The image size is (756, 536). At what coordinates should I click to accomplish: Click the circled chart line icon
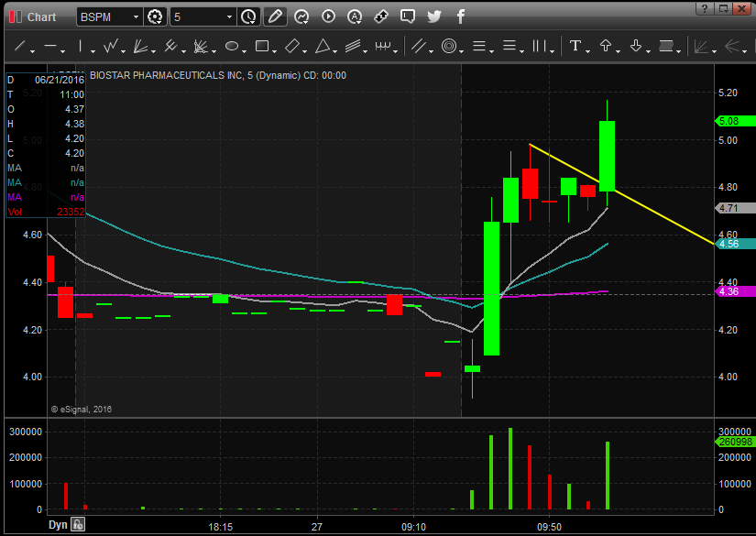pyautogui.click(x=301, y=16)
